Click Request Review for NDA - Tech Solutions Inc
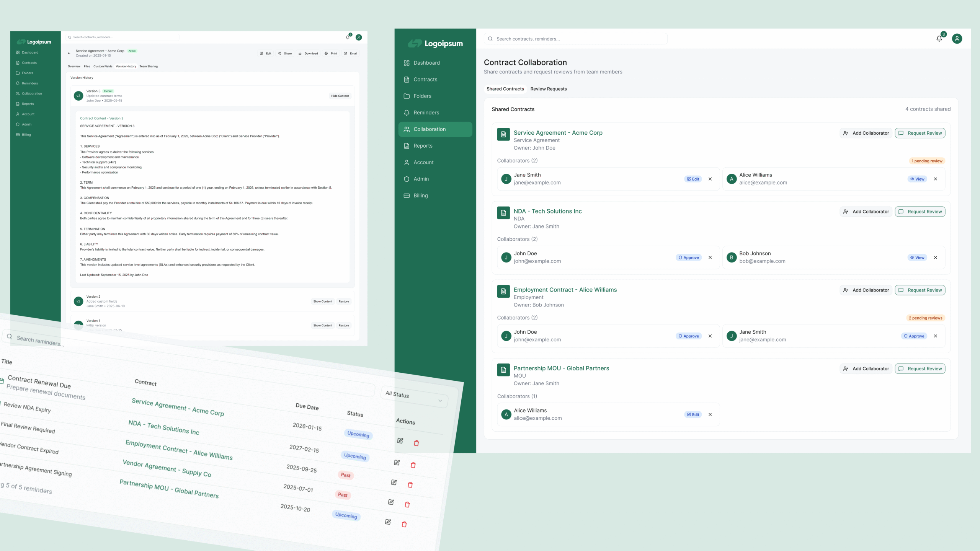The width and height of the screenshot is (980, 551). (920, 212)
